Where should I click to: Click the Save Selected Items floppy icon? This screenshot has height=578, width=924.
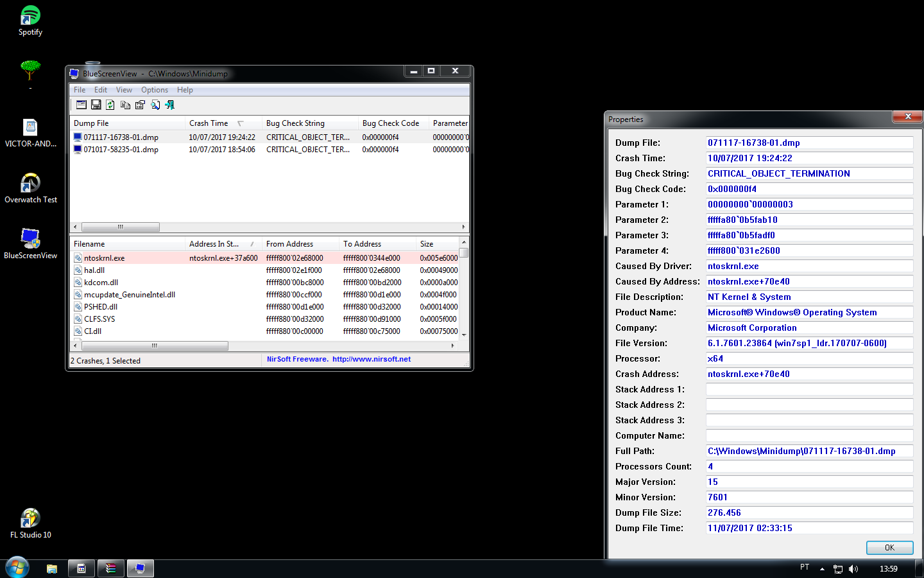[x=96, y=105]
